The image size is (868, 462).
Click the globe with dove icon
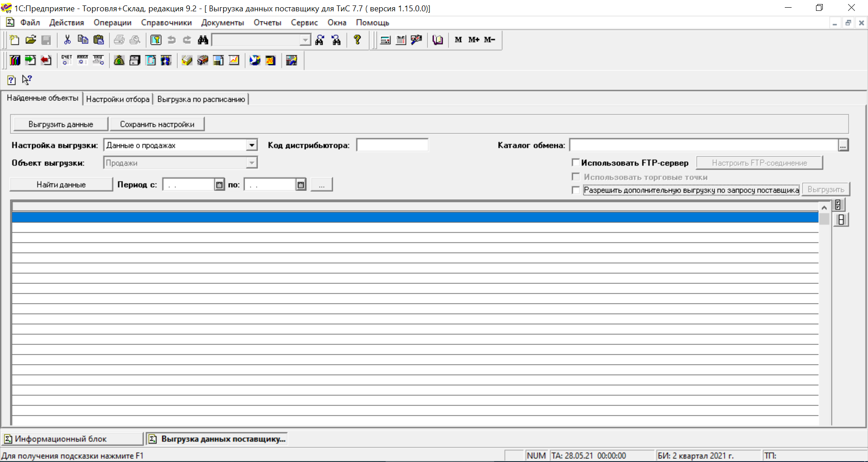click(x=255, y=60)
